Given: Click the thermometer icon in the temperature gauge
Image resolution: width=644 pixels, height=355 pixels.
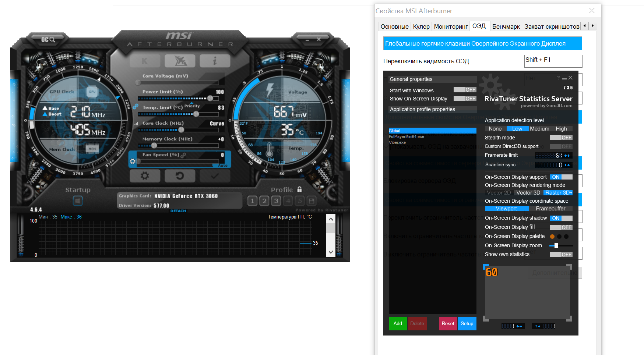Looking at the screenshot, I should [269, 150].
